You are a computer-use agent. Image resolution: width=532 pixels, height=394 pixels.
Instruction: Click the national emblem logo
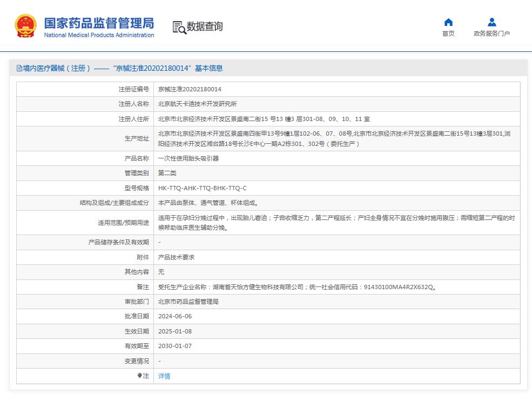tap(25, 26)
